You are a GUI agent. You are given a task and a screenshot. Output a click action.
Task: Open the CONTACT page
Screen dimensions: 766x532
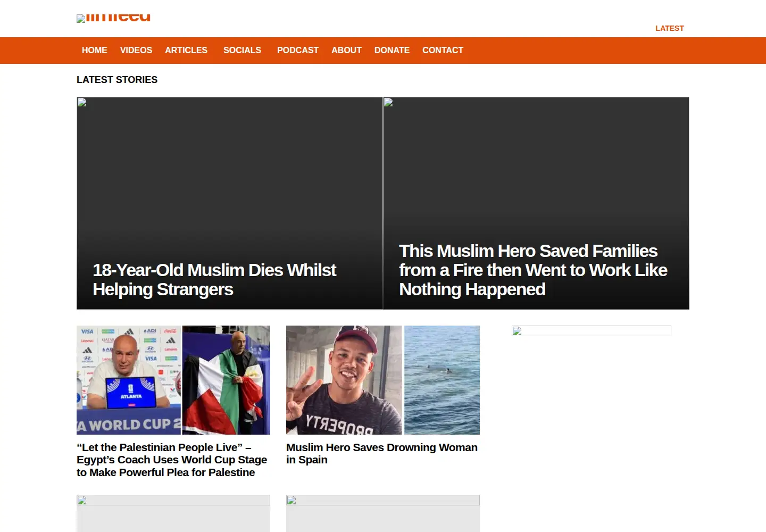click(443, 50)
